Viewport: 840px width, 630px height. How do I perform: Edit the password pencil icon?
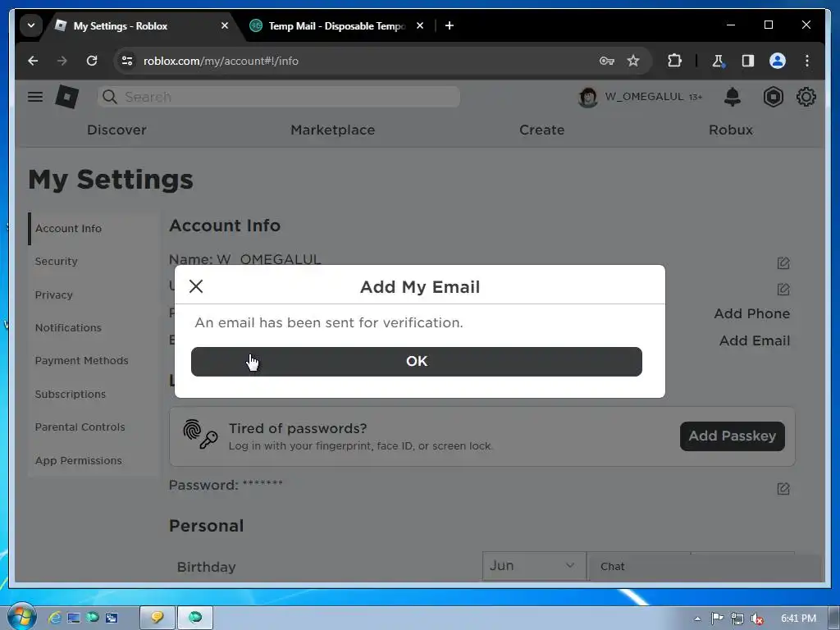click(x=783, y=489)
